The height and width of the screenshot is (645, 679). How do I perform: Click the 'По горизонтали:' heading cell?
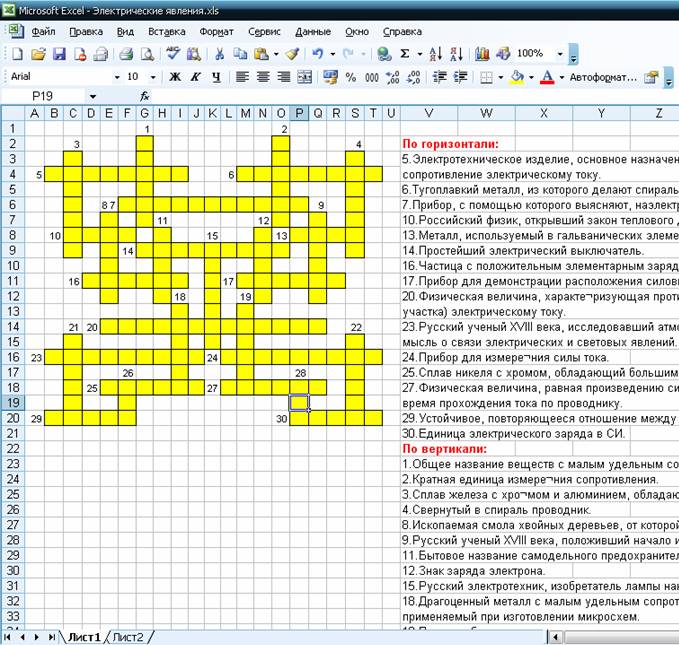tap(450, 144)
